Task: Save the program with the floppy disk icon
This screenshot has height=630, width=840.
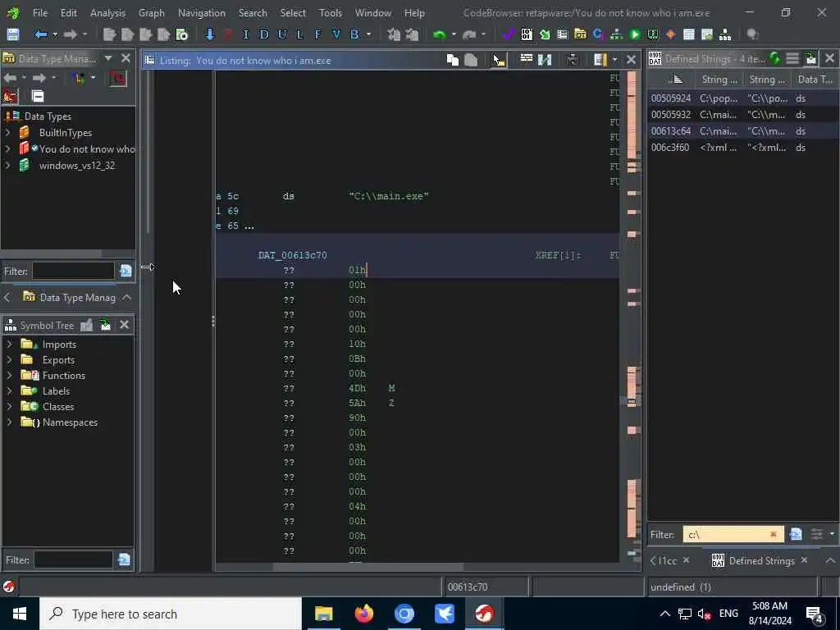Action: click(x=13, y=34)
